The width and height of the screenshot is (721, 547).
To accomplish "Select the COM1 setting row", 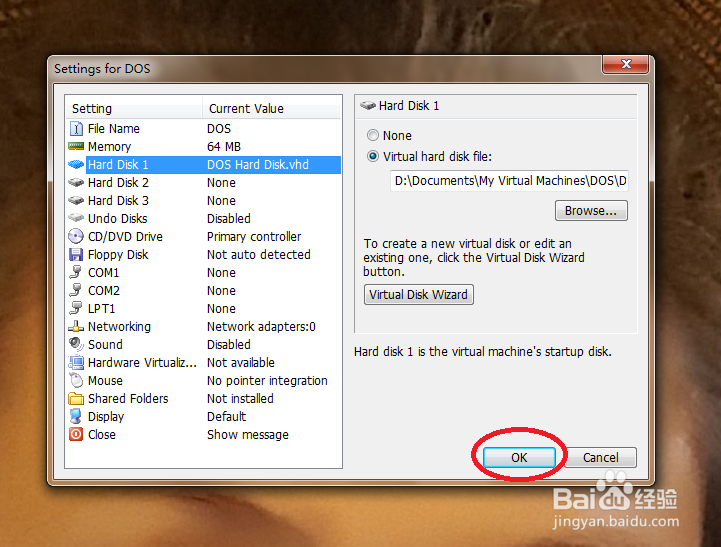I will pos(204,272).
